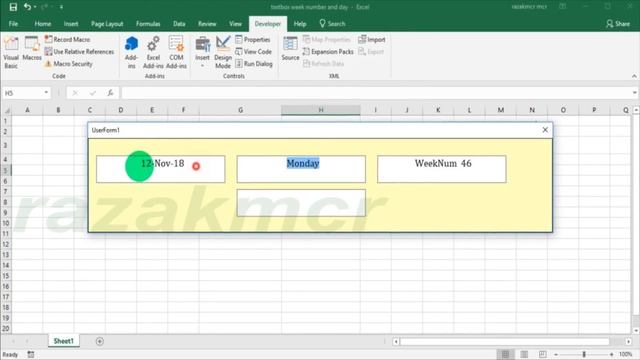Viewport: 640px width, 360px height.
Task: Select column G header
Action: (240, 110)
